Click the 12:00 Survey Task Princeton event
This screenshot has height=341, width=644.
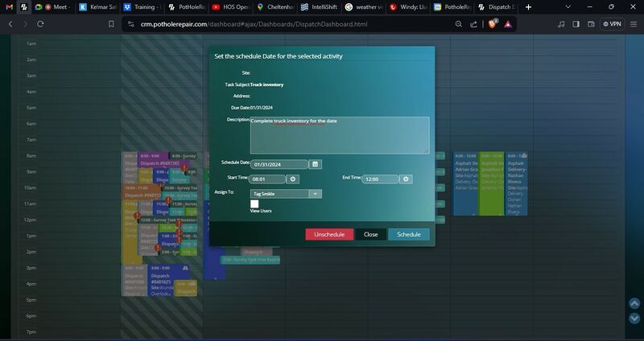[x=167, y=220]
